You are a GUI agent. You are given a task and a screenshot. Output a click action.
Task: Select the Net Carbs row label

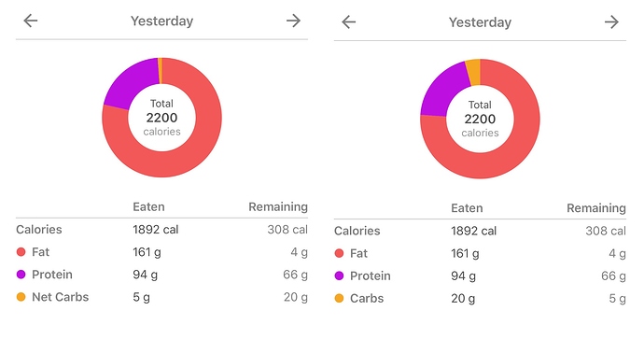click(x=61, y=297)
